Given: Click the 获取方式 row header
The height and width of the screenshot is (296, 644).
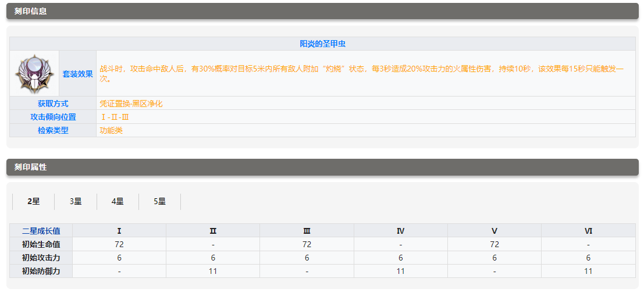Looking at the screenshot, I should click(x=53, y=104).
